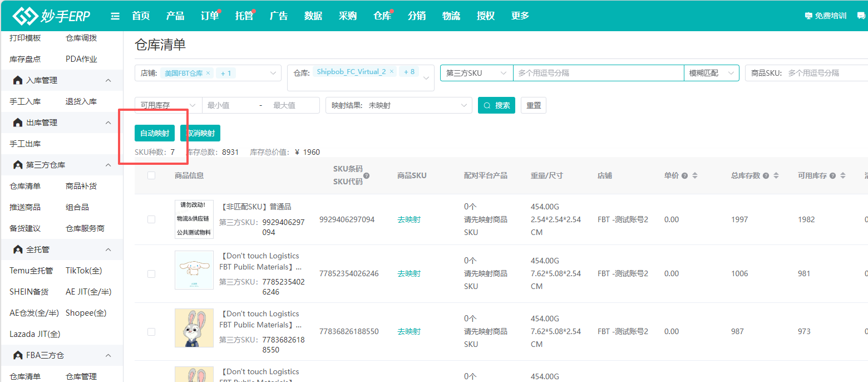
Task: Toggle the select-all checkbox in table header
Action: (151, 175)
